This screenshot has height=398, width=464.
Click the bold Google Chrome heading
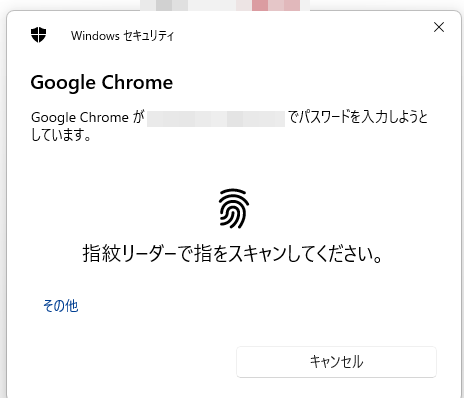pos(102,83)
